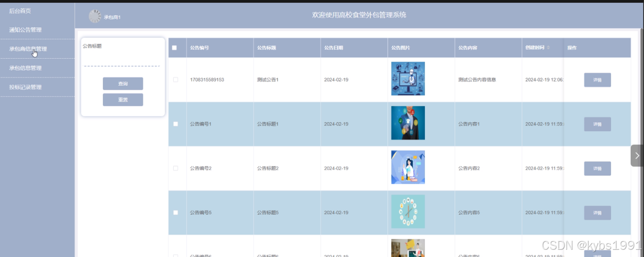Click the sort arrows beside 创建时间

click(x=548, y=48)
